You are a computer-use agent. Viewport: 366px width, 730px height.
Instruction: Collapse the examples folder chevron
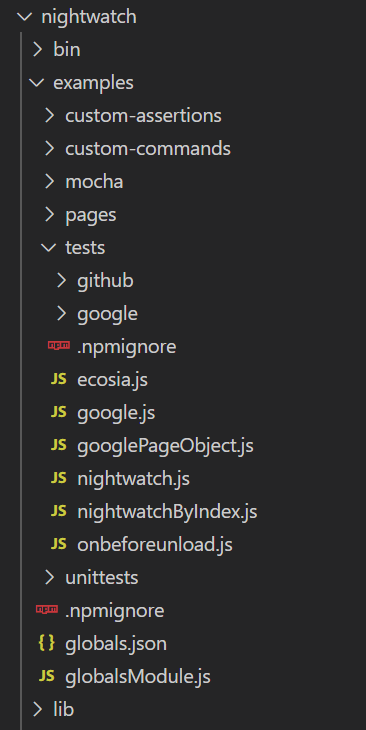[x=37, y=83]
